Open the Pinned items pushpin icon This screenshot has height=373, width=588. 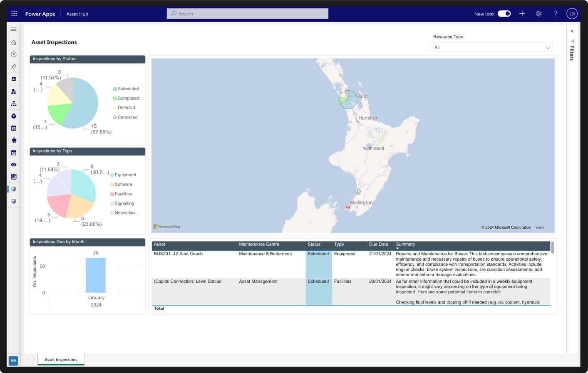[x=14, y=67]
